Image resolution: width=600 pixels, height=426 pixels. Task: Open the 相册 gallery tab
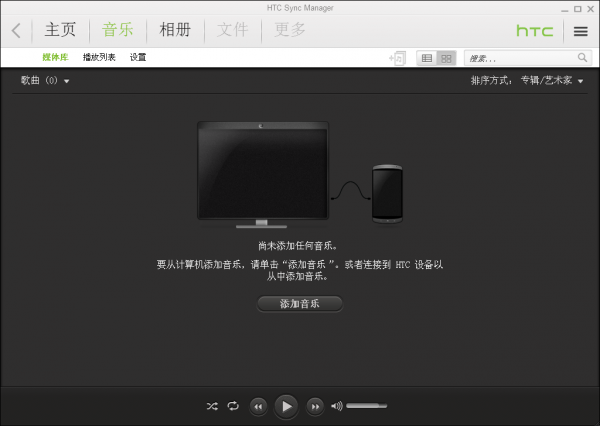(175, 30)
